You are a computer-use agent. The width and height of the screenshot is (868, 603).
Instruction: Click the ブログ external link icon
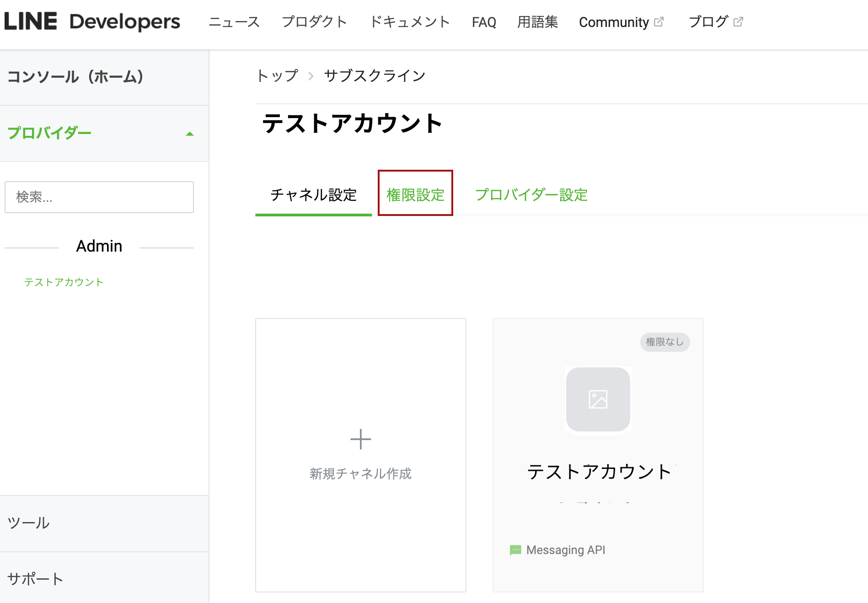pyautogui.click(x=738, y=22)
